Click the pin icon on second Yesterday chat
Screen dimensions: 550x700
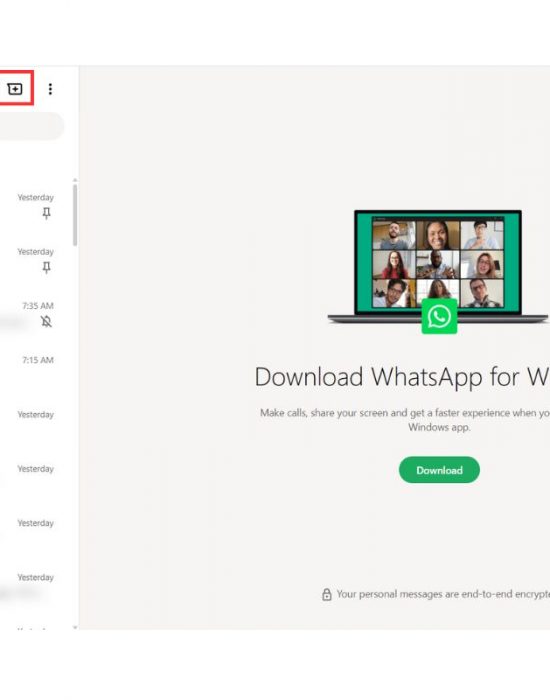[46, 267]
